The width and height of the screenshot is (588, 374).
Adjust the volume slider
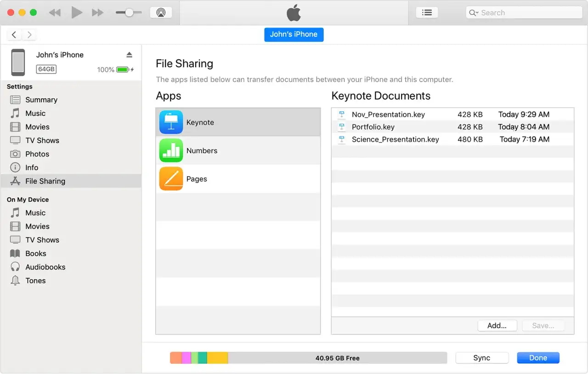129,12
